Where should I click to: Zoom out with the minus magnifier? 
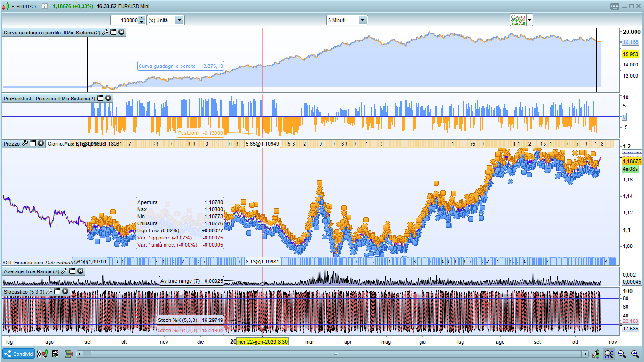point(622,354)
